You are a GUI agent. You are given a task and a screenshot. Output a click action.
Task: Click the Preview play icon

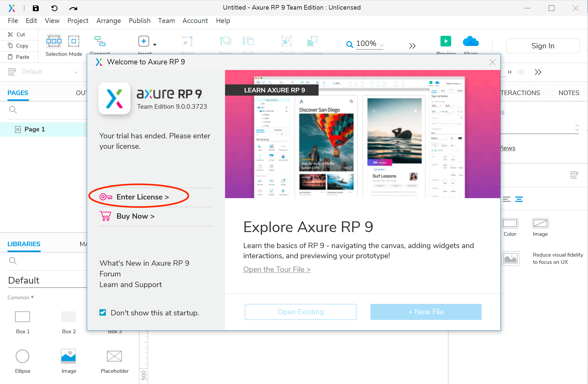click(x=446, y=41)
